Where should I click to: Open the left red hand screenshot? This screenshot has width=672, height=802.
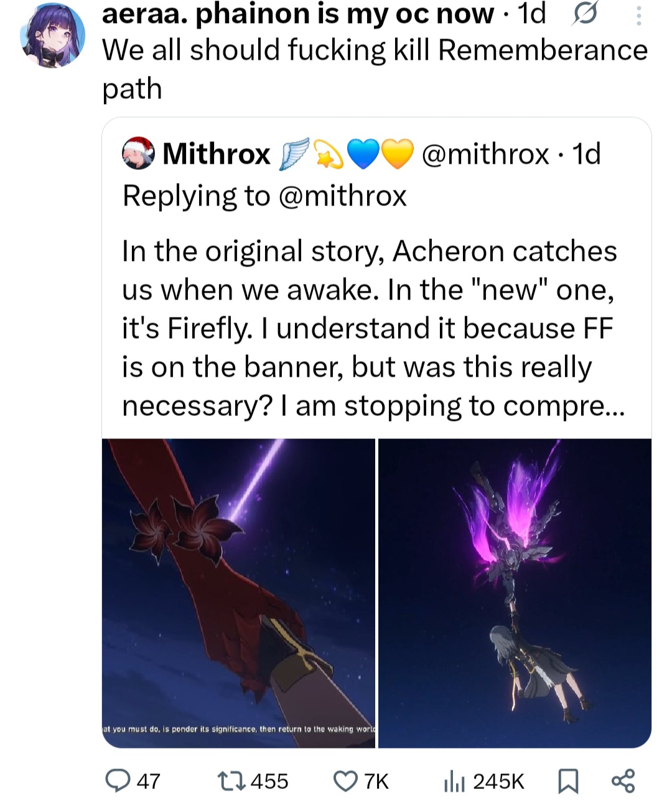238,593
